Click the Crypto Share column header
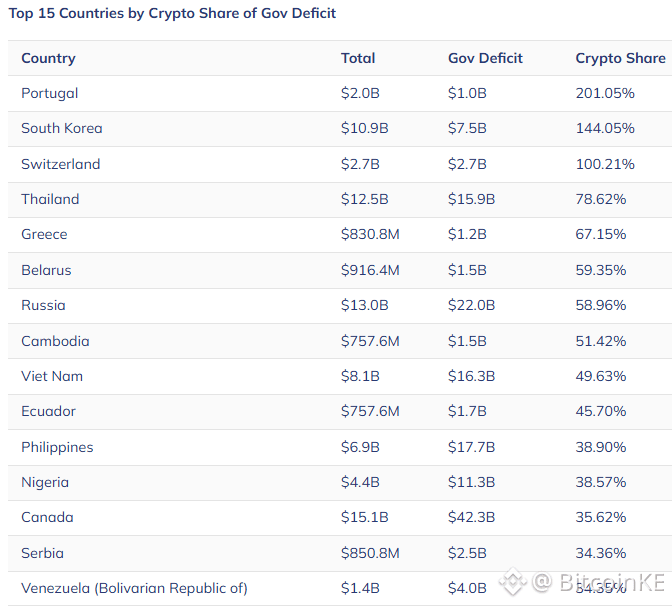This screenshot has width=672, height=607. 620,58
